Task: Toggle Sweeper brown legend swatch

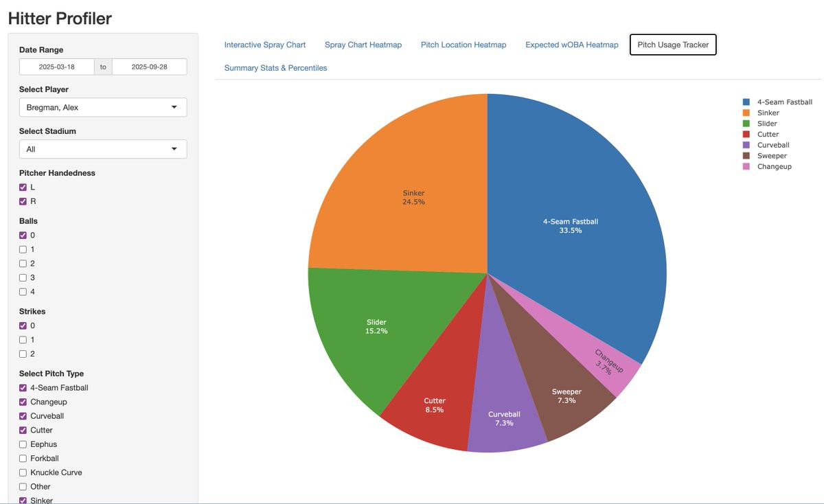Action: [x=746, y=156]
